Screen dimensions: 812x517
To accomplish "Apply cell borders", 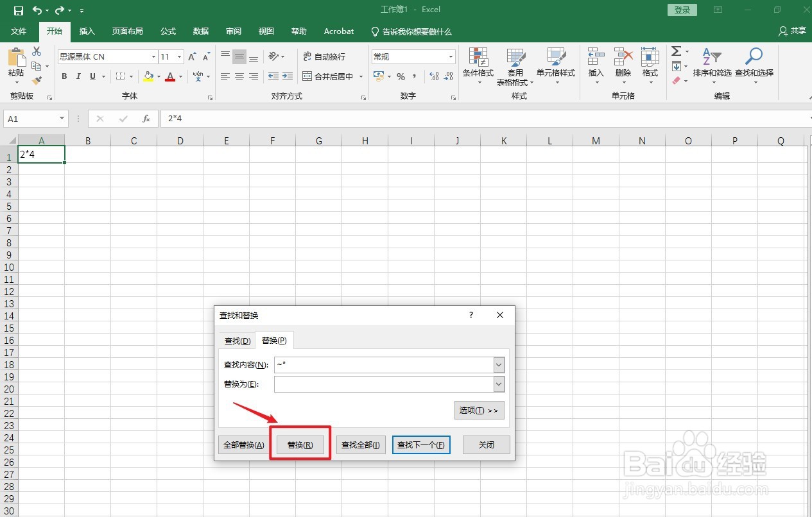I will [x=121, y=76].
